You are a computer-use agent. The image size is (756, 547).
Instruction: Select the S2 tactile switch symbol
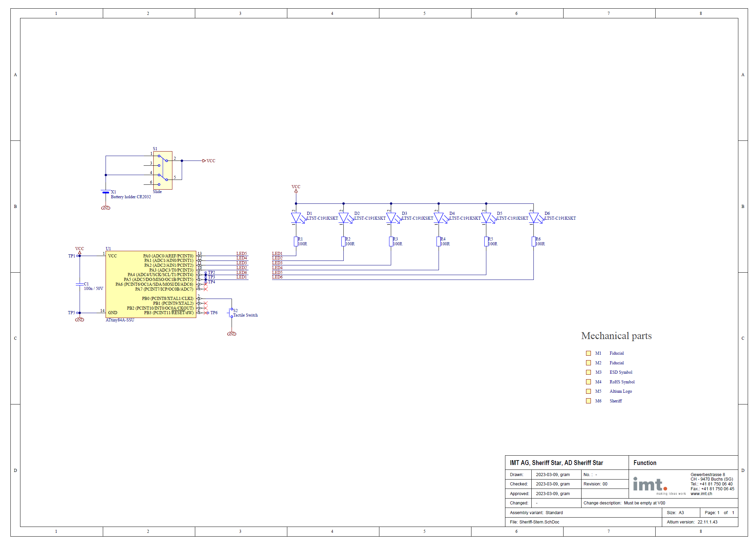(x=231, y=313)
